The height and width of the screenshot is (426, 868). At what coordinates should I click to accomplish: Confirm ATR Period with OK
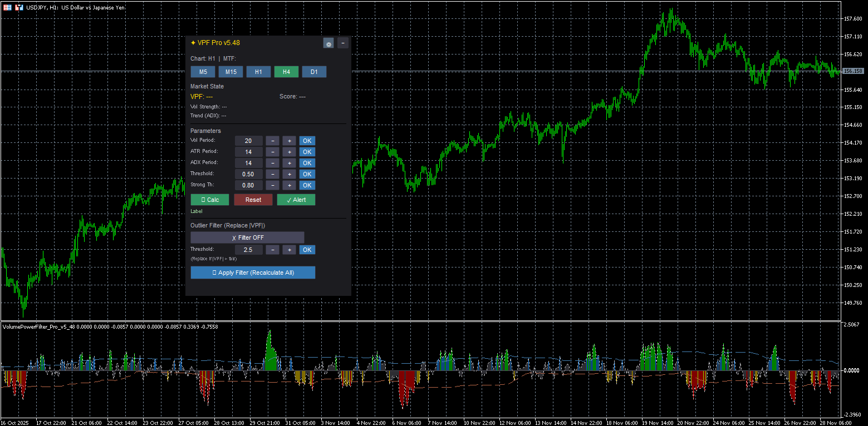tap(307, 152)
